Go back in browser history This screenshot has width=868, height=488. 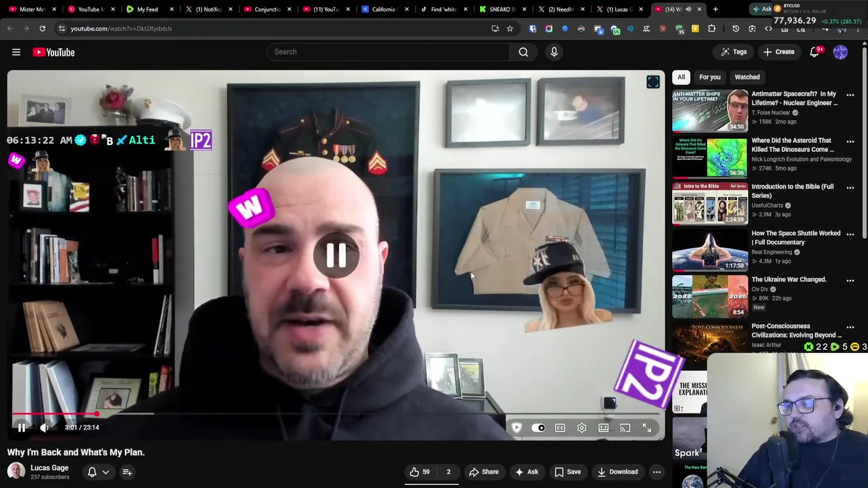click(x=9, y=28)
